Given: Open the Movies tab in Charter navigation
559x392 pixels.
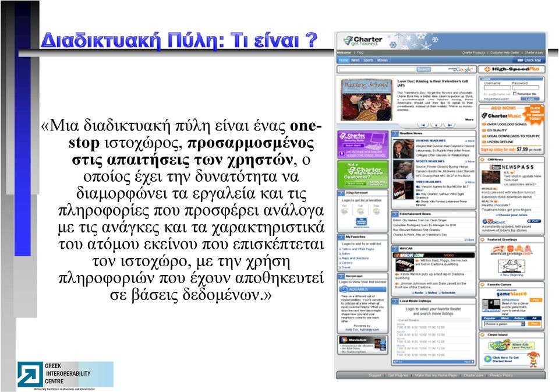Looking at the screenshot, I should [x=383, y=60].
